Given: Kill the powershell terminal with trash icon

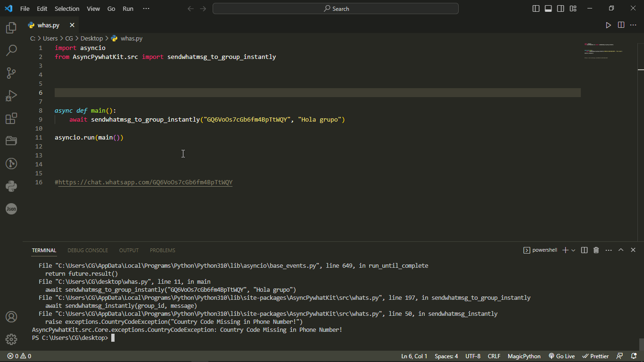Looking at the screenshot, I should [596, 250].
